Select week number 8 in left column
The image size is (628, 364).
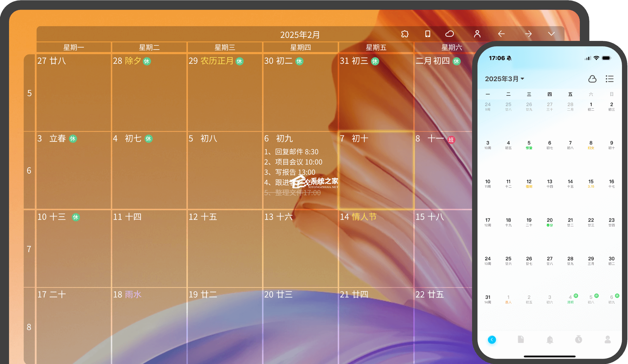point(29,327)
